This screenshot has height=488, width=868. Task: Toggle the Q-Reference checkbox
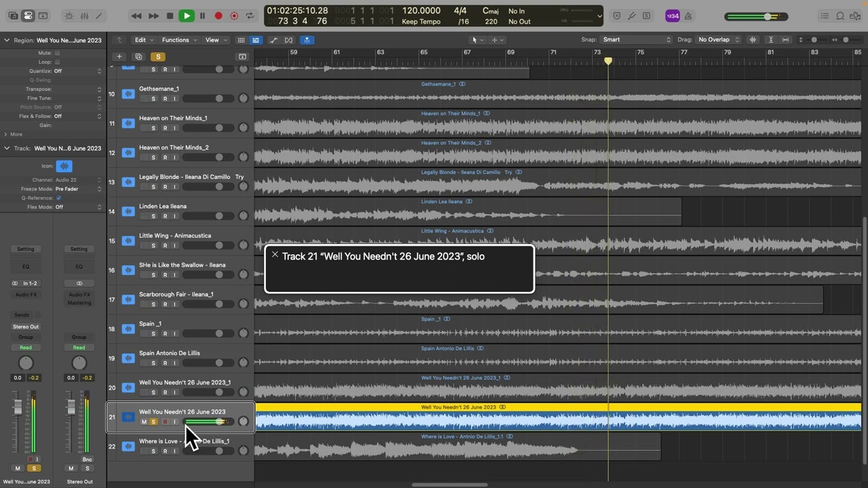point(58,198)
